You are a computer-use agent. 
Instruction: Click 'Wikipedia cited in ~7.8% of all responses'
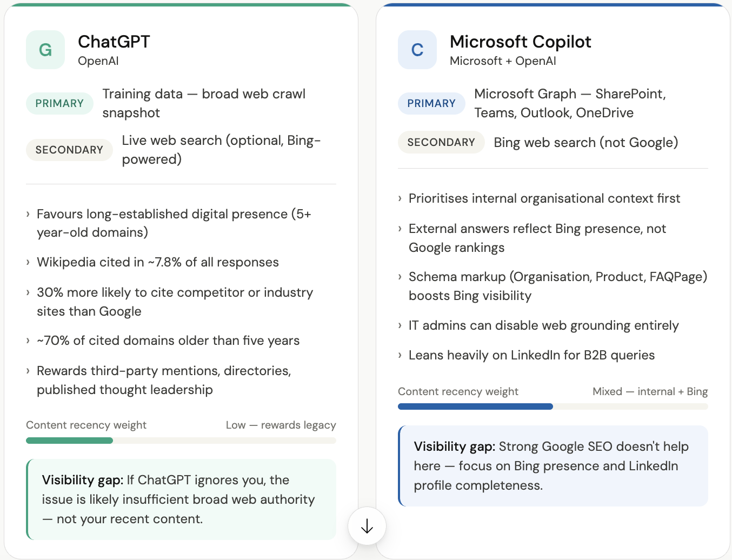tap(158, 262)
